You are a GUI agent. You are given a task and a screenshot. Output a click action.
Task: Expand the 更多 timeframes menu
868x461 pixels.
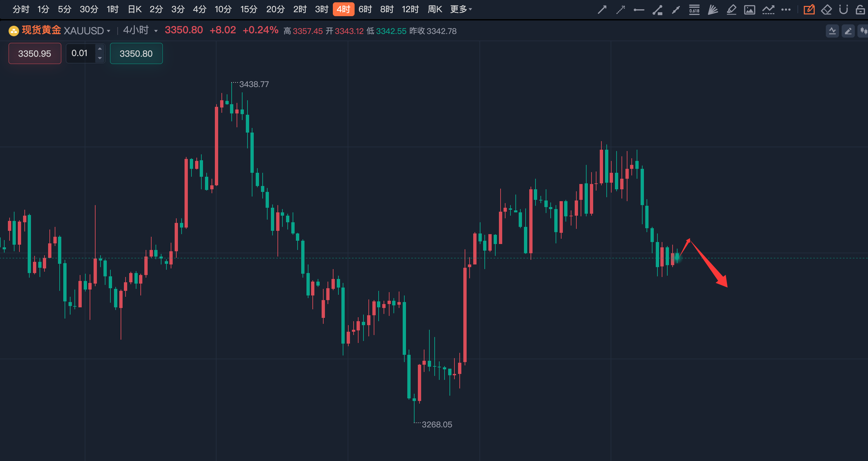pyautogui.click(x=461, y=9)
